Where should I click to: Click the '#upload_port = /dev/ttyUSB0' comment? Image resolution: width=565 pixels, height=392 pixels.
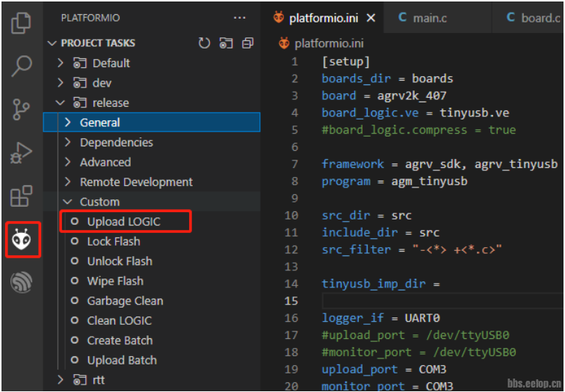pos(416,335)
